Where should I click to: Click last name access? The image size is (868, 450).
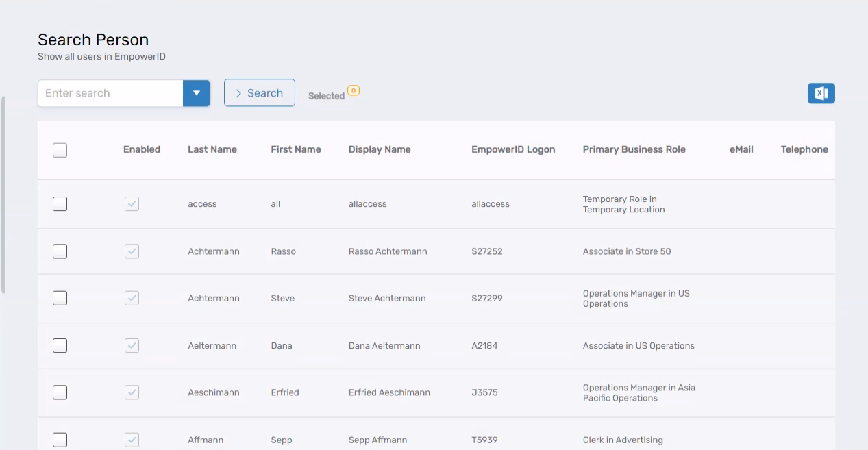202,204
